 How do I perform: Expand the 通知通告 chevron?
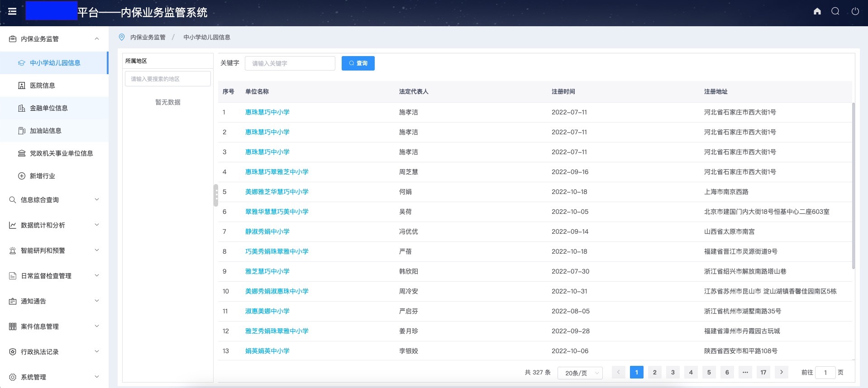pyautogui.click(x=97, y=301)
